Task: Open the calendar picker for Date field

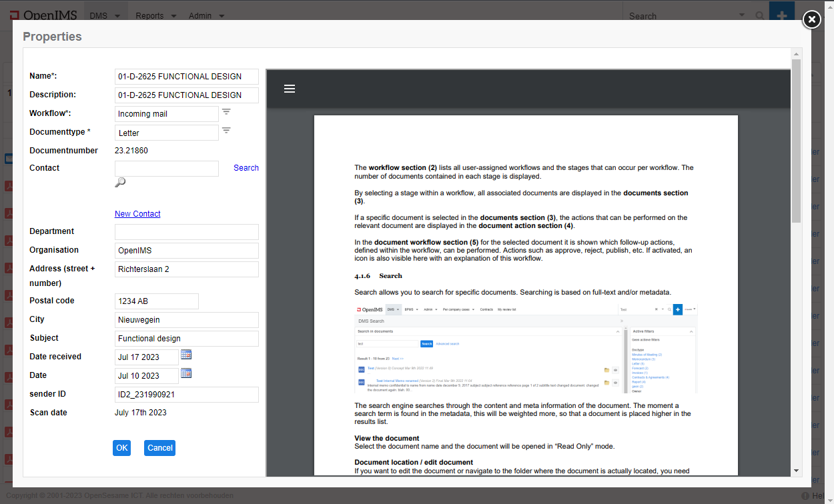Action: click(x=186, y=373)
